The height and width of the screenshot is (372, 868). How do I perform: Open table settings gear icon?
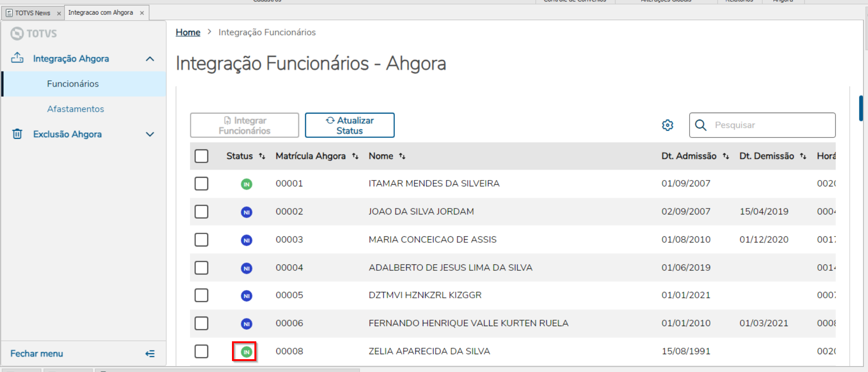click(668, 125)
